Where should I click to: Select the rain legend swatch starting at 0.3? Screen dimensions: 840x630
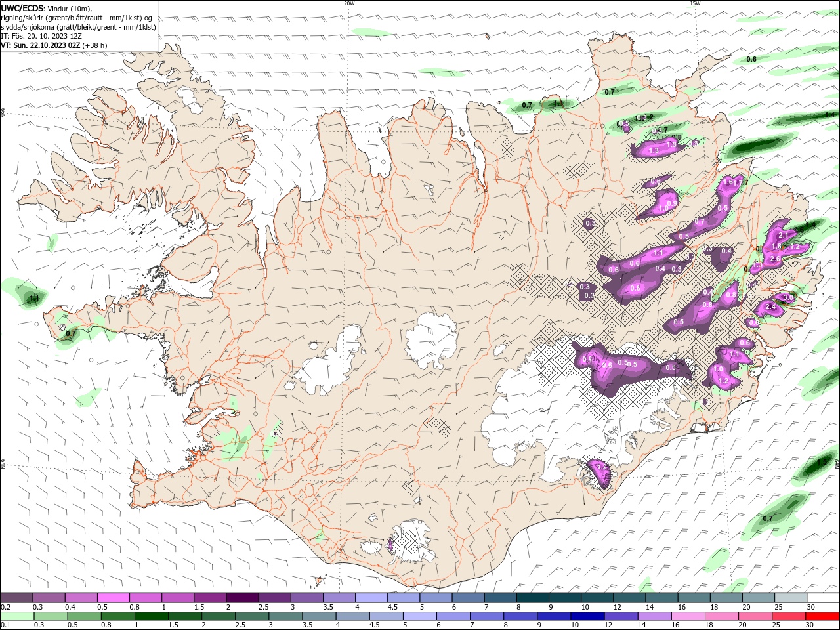pyautogui.click(x=51, y=616)
